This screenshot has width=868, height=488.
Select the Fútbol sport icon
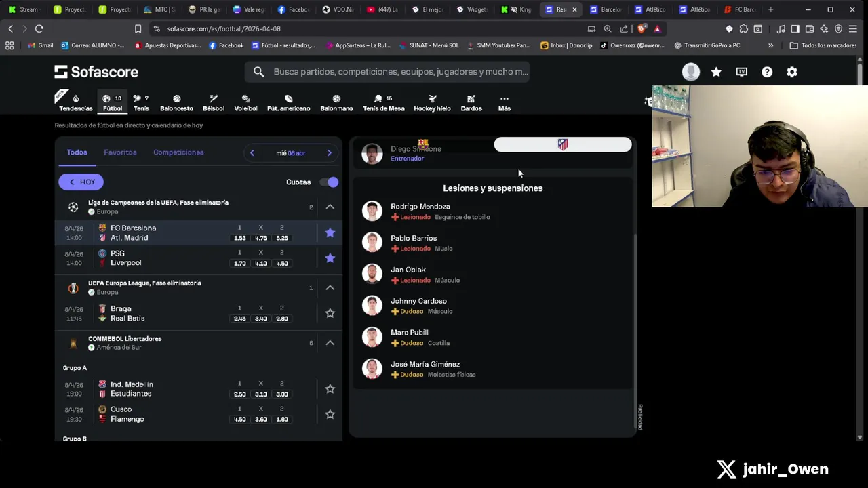113,103
